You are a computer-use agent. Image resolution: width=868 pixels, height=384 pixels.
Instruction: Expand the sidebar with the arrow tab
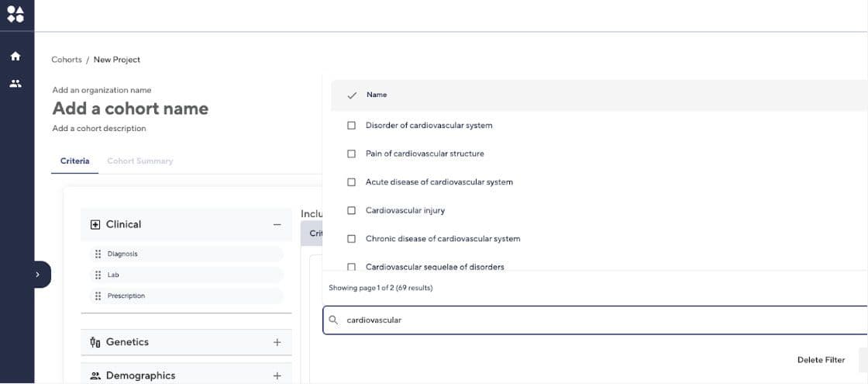click(38, 275)
